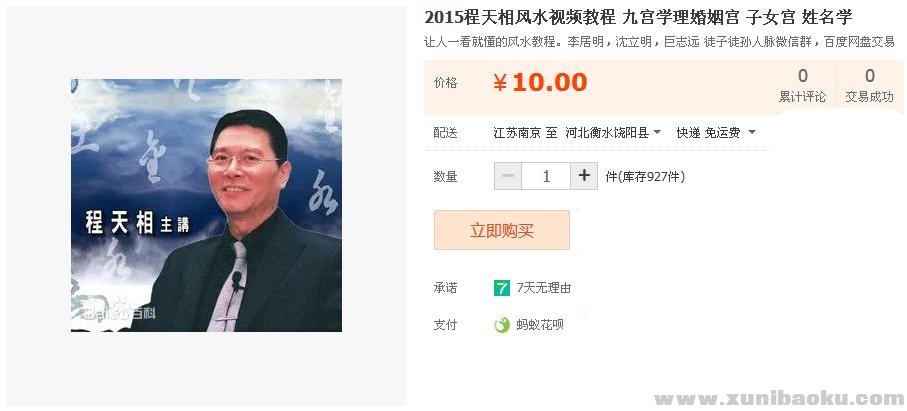Click the ¥10.00 price
This screenshot has height=411, width=907.
click(x=540, y=83)
